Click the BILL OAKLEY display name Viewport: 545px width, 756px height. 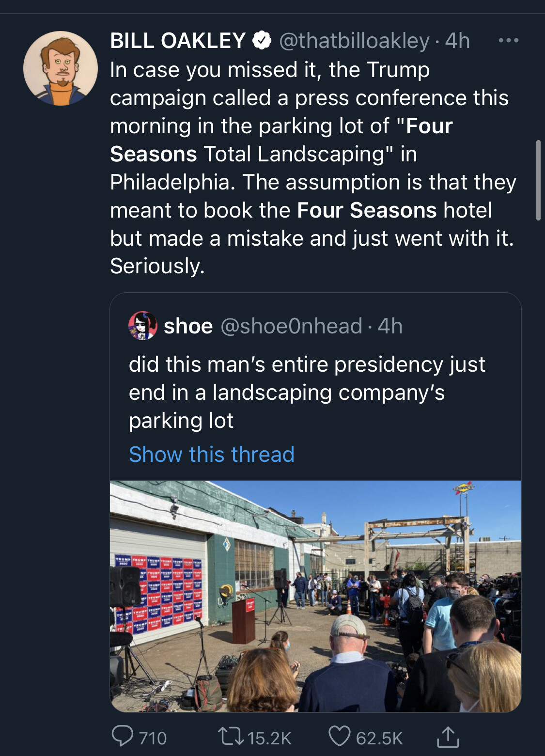point(178,41)
